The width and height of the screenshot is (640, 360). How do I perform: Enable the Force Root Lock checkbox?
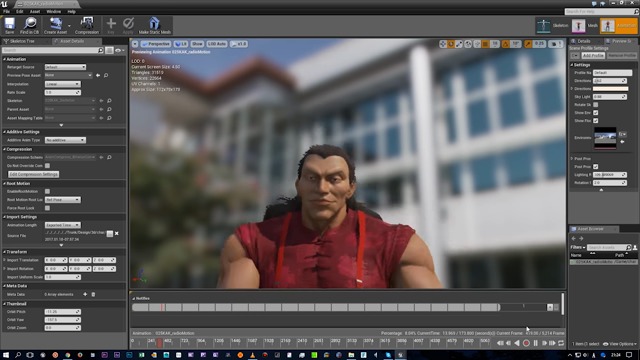47,208
